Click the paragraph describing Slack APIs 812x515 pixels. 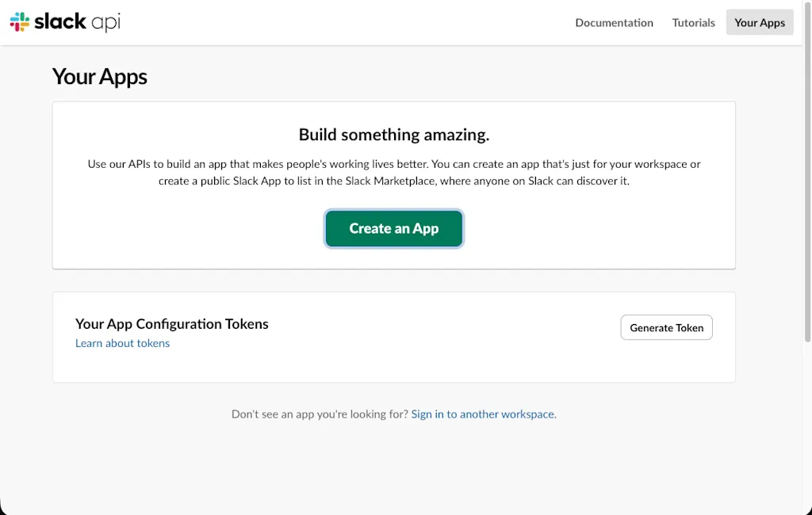[x=394, y=173]
